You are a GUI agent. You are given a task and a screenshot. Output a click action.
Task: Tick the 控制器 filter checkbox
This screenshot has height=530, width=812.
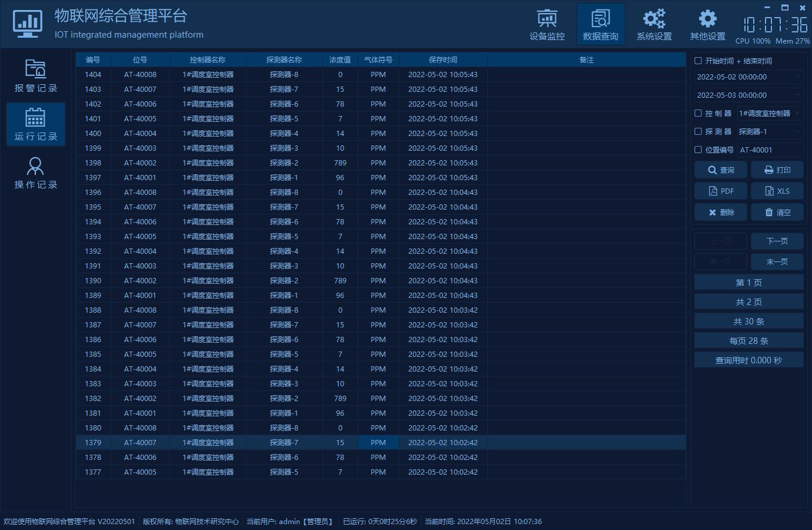click(x=698, y=113)
